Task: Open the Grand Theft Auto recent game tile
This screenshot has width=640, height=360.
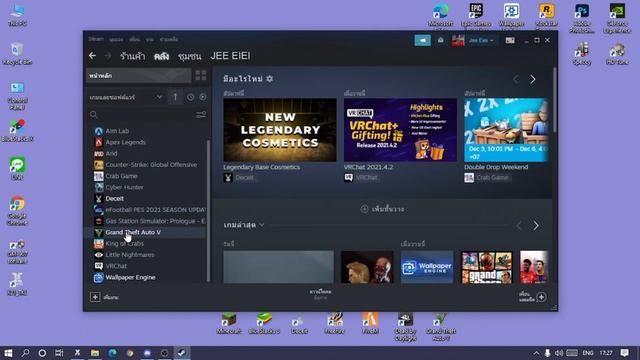Action: 487,267
